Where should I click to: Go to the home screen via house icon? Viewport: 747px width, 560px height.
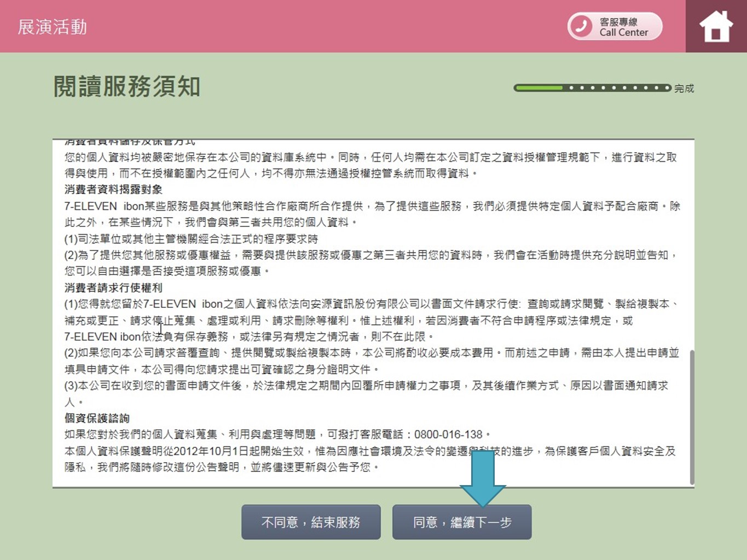point(716,26)
